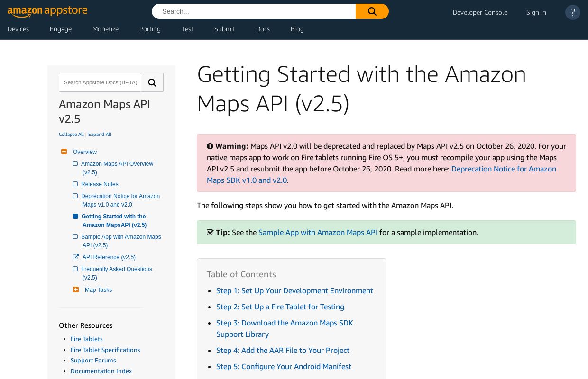Open Fire Tablets resource link
Viewport: 588px width, 379px height.
coord(87,339)
